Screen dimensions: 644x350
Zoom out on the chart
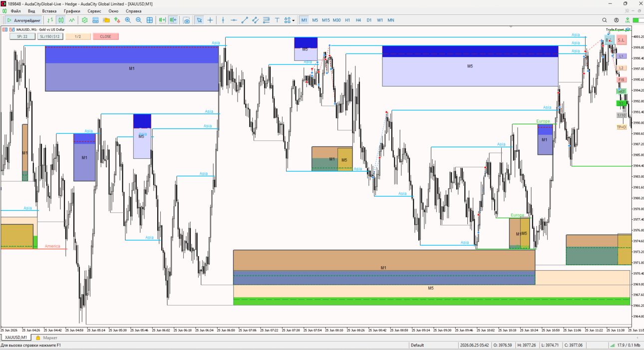pos(139,20)
